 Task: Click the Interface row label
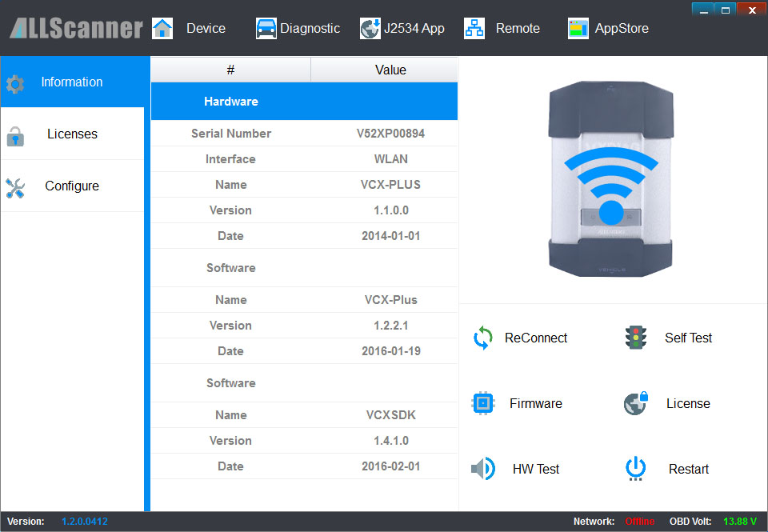tap(230, 158)
